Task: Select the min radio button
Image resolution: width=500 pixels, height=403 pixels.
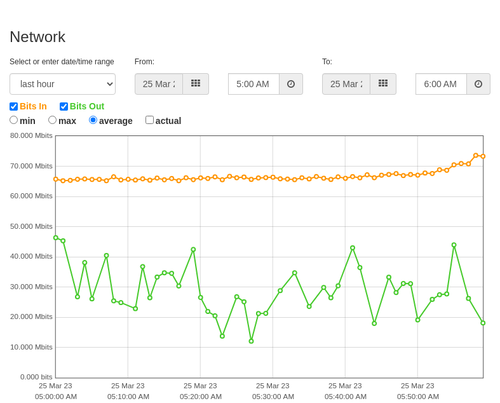Action: tap(13, 120)
